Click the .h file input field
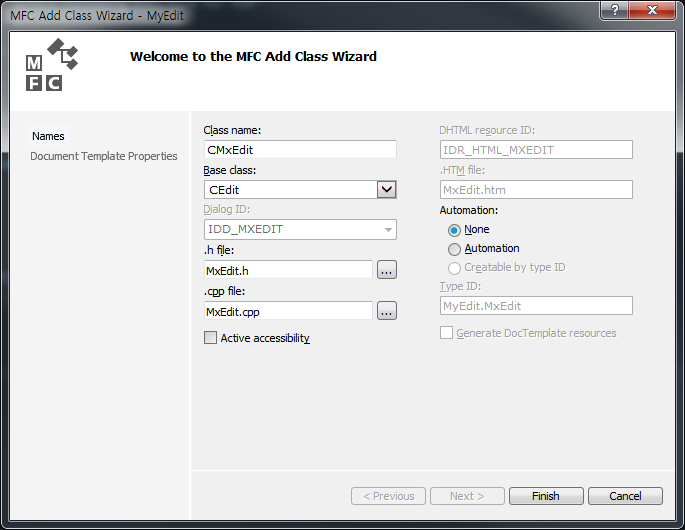The image size is (685, 530). pos(288,270)
